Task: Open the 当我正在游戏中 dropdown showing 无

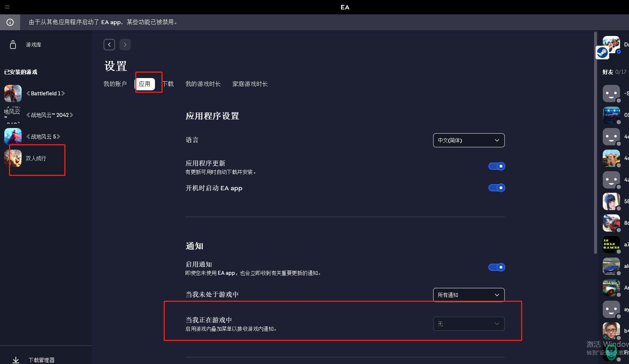Action: [469, 324]
